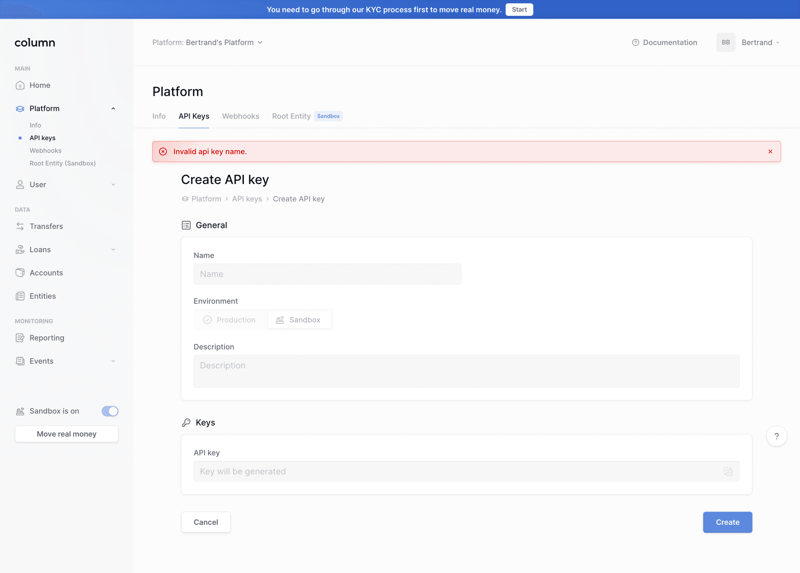Click the Move real money button

[x=66, y=434]
